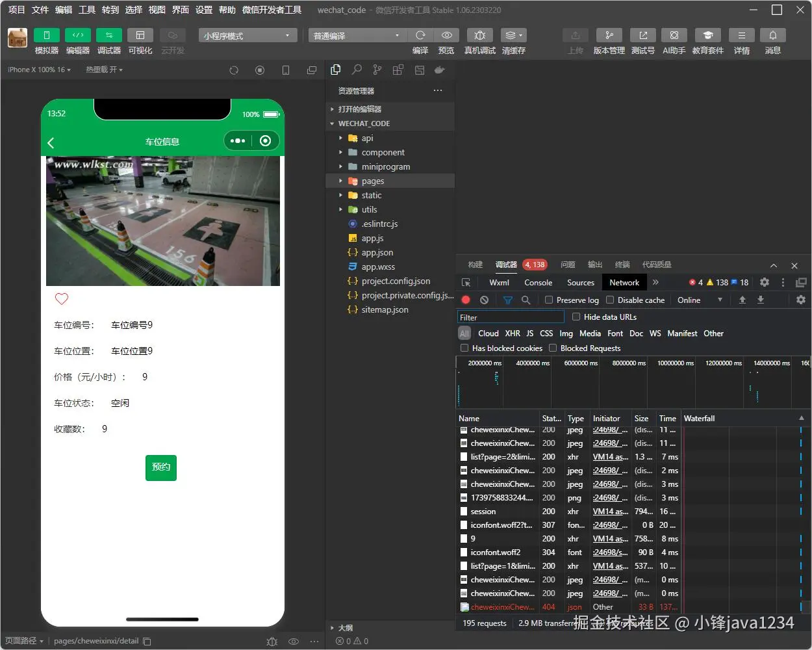Switch to the Sources tab
The image size is (812, 650).
coord(581,283)
